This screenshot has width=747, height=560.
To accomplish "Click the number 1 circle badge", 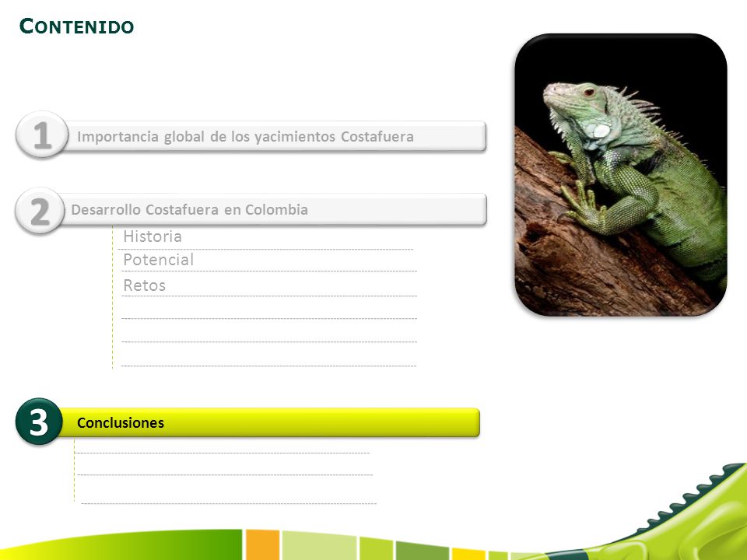I will (42, 135).
